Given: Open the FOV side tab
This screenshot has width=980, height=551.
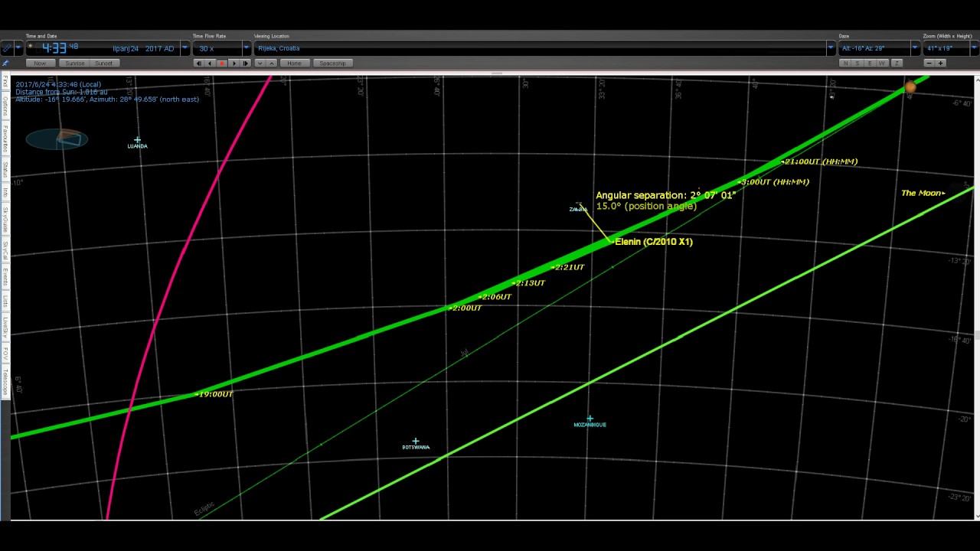Looking at the screenshot, I should pyautogui.click(x=5, y=354).
